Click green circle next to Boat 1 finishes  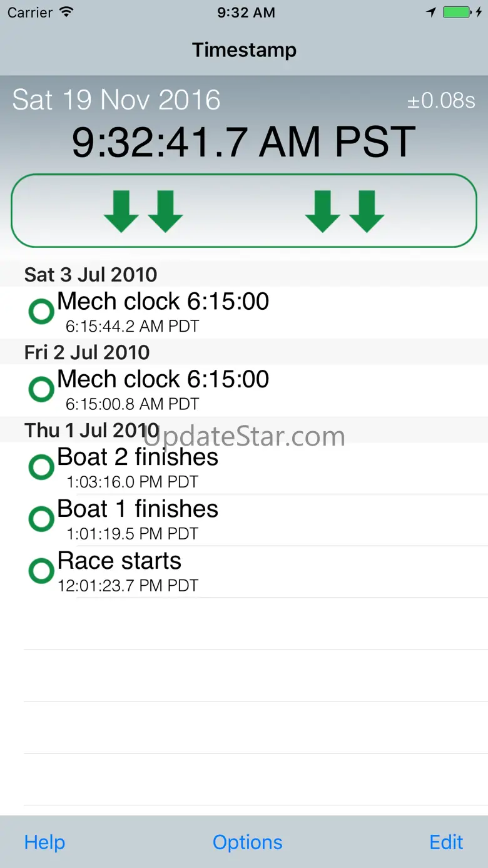(42, 519)
